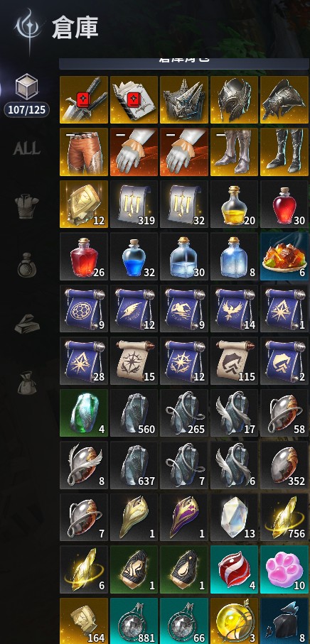
Task: Choose the brown leather pants item
Action: 84,152
